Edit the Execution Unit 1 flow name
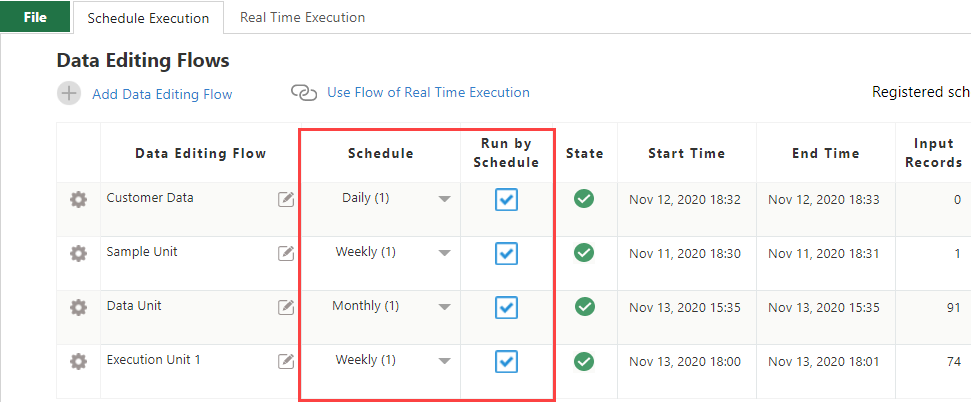Image resolution: width=971 pixels, height=402 pixels. click(x=285, y=360)
